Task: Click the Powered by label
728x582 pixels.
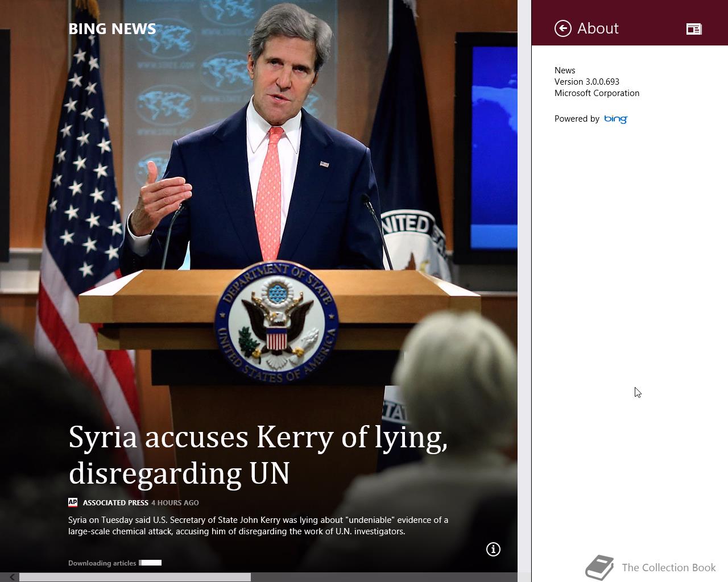Action: pyautogui.click(x=577, y=119)
